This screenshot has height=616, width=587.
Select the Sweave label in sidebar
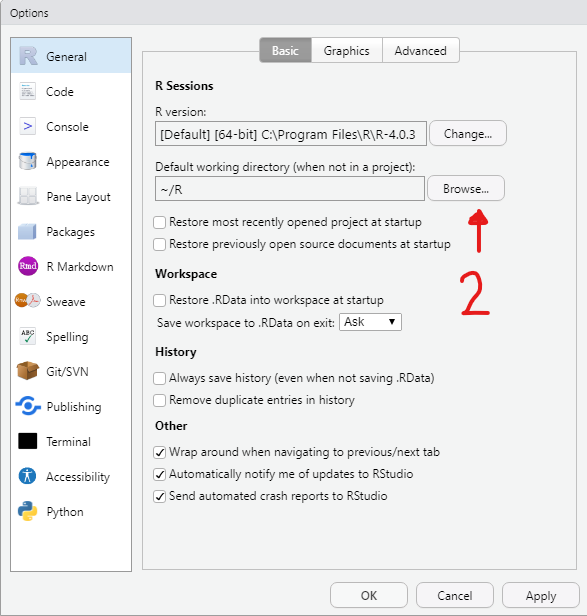click(x=66, y=301)
